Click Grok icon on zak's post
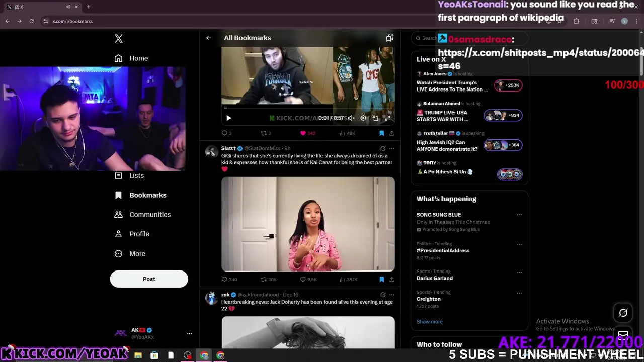 click(383, 295)
